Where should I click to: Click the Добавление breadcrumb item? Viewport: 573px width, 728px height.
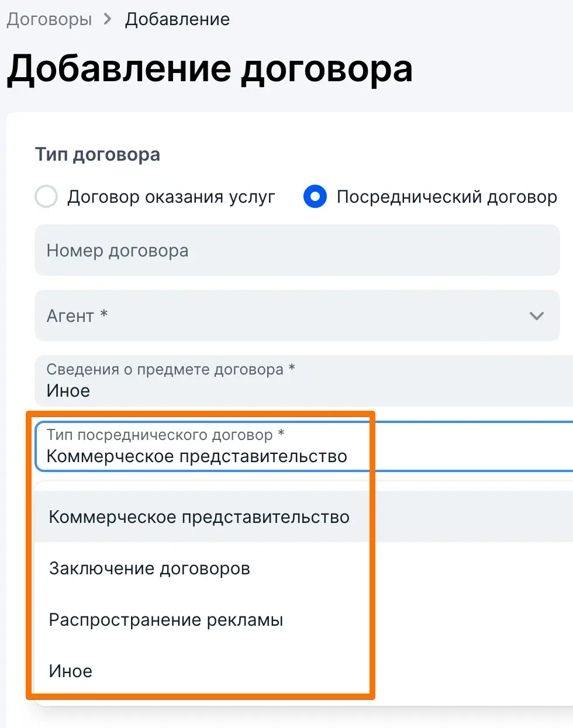click(x=177, y=19)
